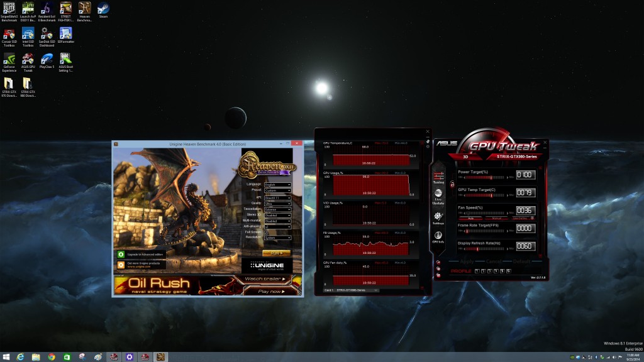Click Apply in GPU Tweak
The width and height of the screenshot is (644, 362).
pyautogui.click(x=467, y=261)
